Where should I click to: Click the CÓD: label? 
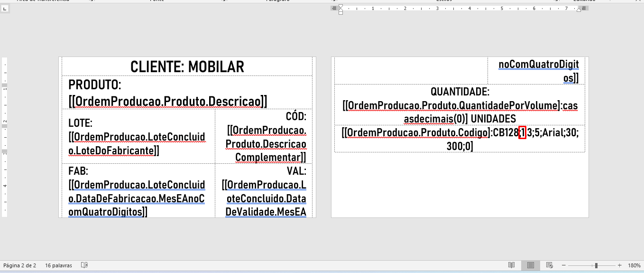[296, 117]
